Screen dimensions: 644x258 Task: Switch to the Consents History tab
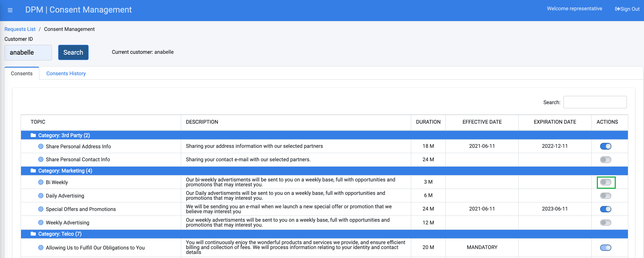[66, 73]
